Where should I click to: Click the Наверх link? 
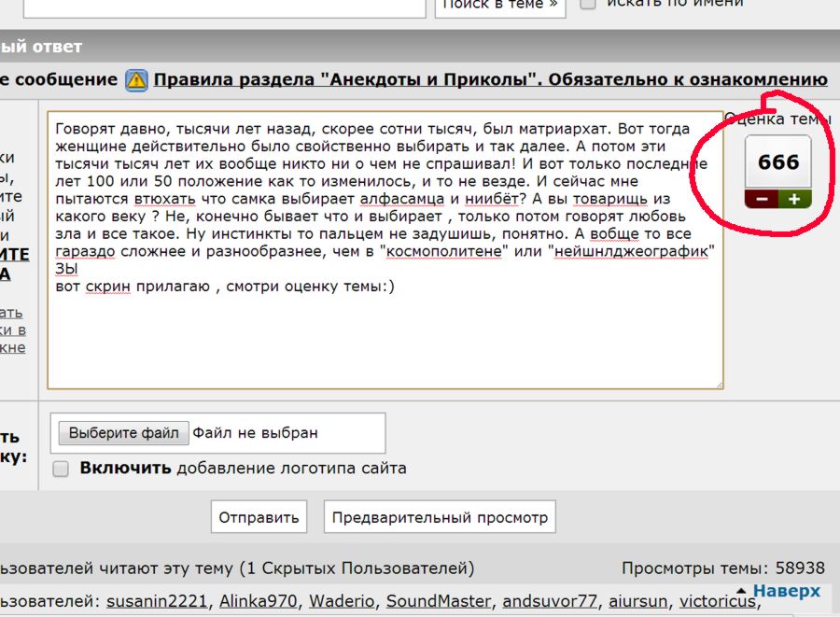[787, 590]
